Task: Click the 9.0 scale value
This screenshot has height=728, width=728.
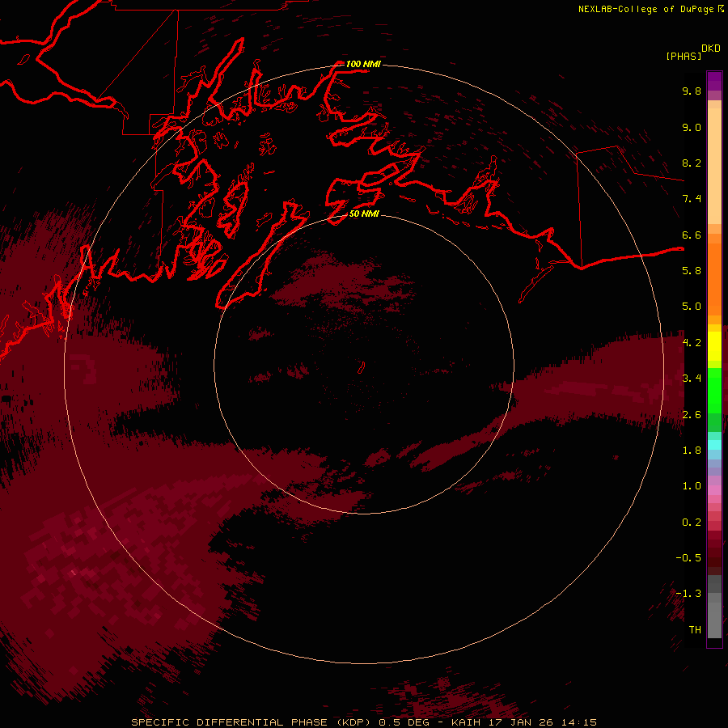Action: coord(692,127)
